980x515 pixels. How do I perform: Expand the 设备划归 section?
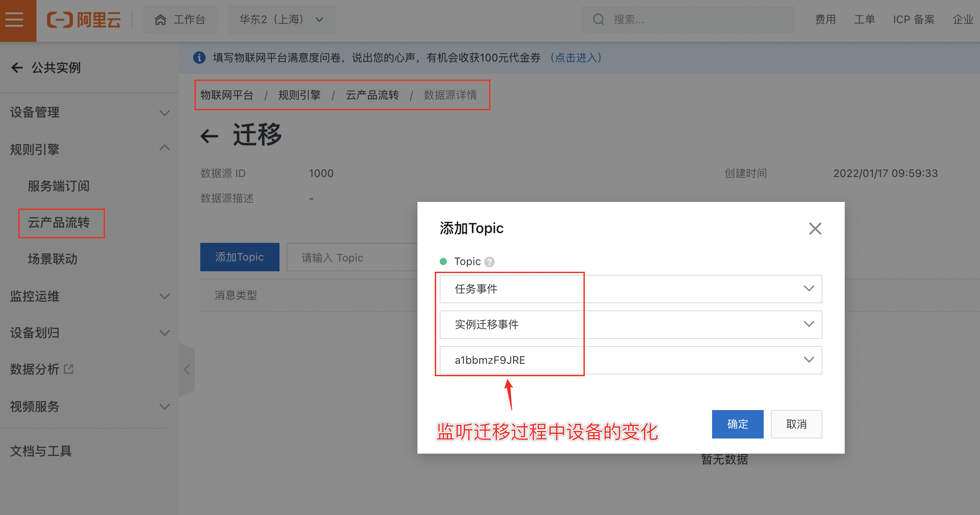89,333
